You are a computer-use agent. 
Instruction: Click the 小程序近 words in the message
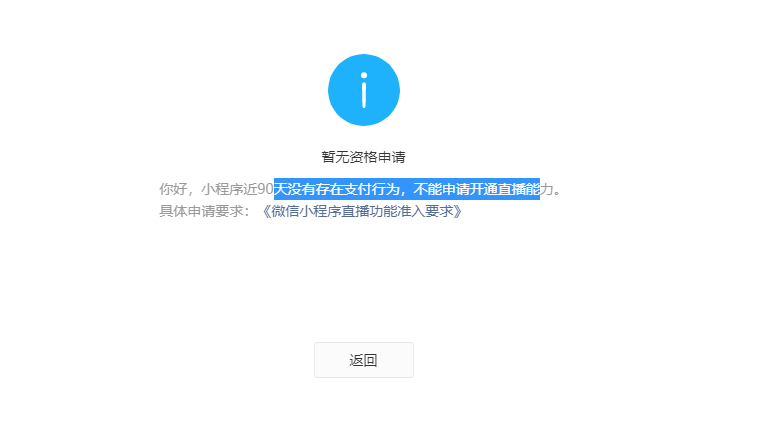(x=229, y=189)
